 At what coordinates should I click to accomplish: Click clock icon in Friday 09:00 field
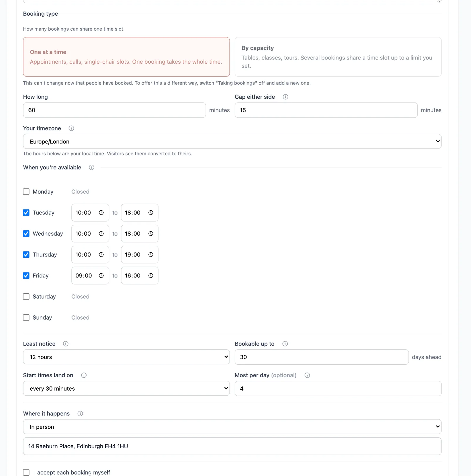101,276
